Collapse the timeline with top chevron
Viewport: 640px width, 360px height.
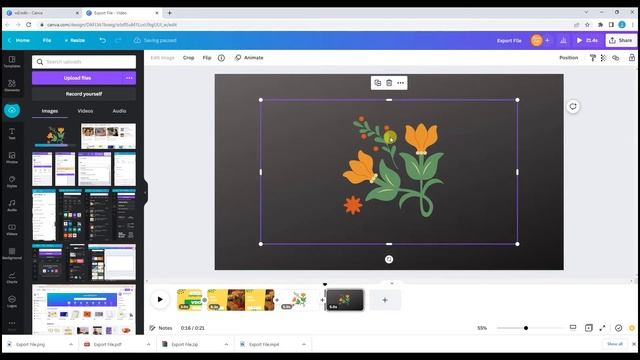(391, 283)
